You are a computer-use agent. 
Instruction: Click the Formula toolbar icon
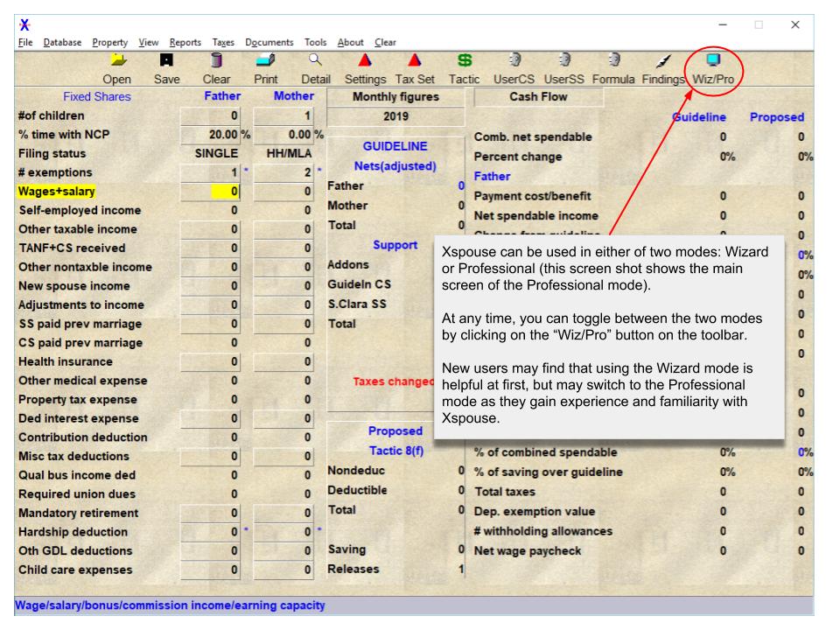[x=614, y=60]
